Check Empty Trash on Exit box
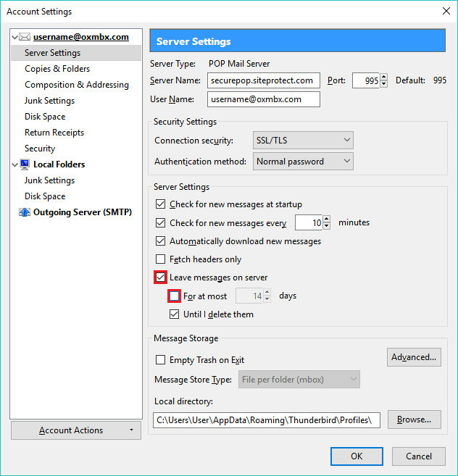458x476 pixels. (x=161, y=360)
